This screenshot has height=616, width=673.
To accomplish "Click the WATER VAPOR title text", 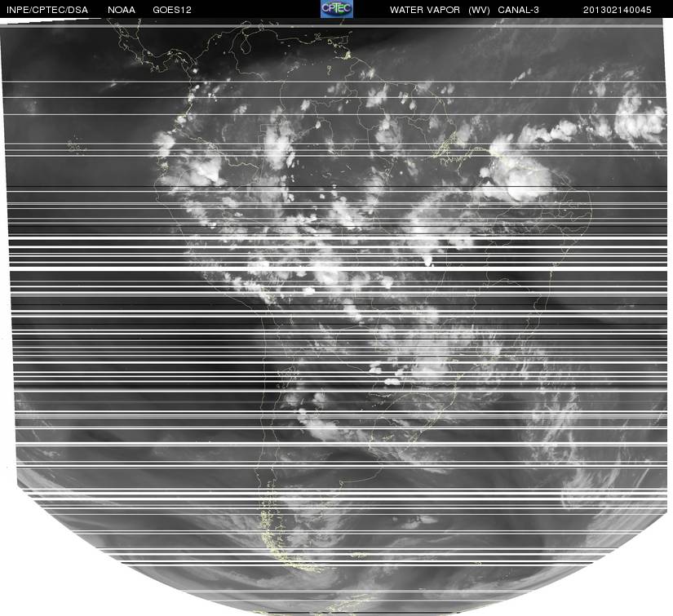I will [x=425, y=10].
